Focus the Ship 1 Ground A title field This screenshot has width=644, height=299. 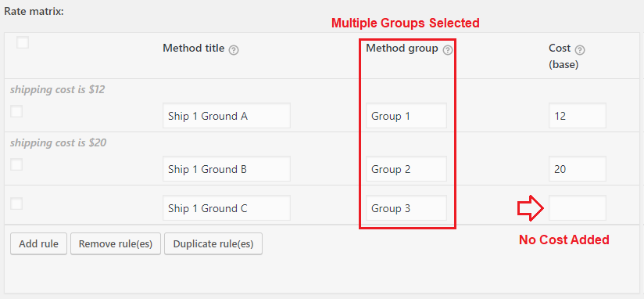click(x=227, y=116)
